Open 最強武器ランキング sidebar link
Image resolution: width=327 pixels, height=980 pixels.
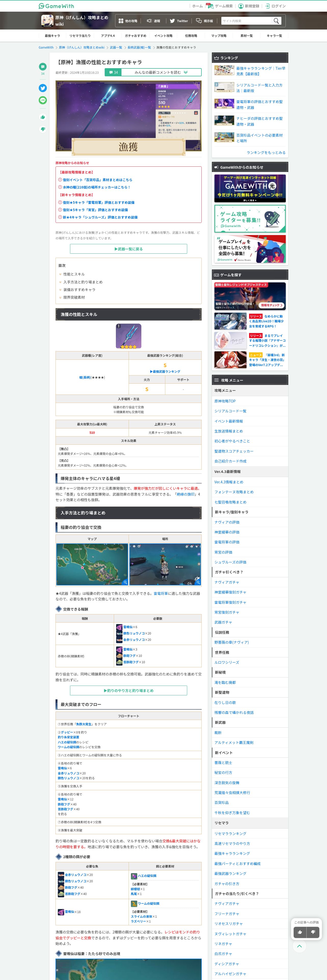tap(230, 873)
